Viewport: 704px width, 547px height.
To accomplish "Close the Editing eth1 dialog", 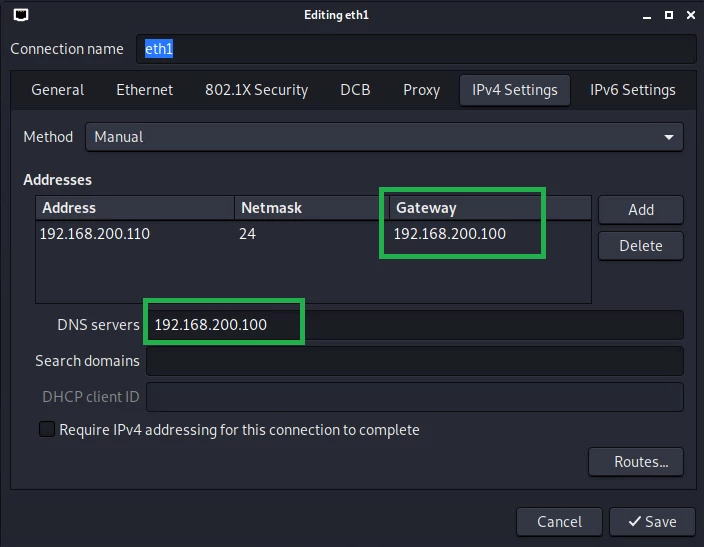I will [x=691, y=15].
